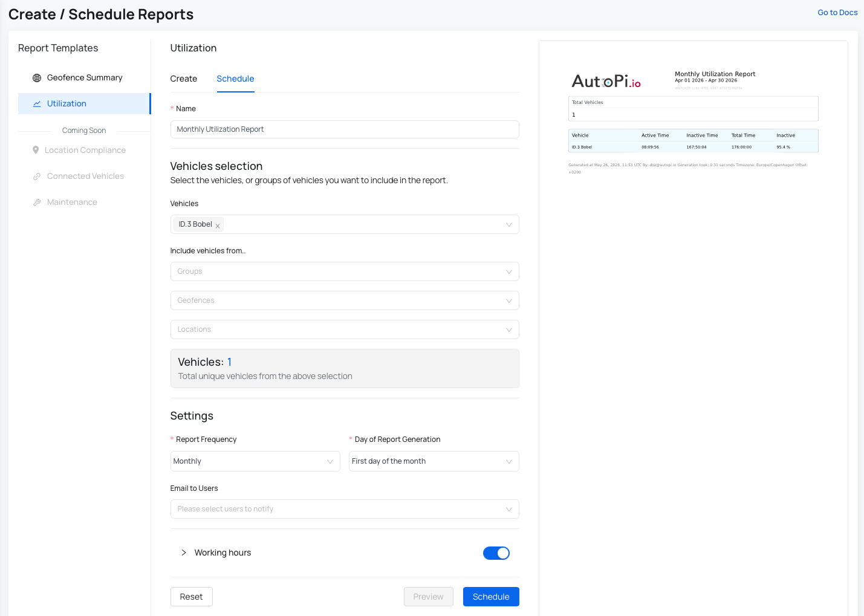The height and width of the screenshot is (616, 864).
Task: Select Maintenance template
Action: point(84,202)
